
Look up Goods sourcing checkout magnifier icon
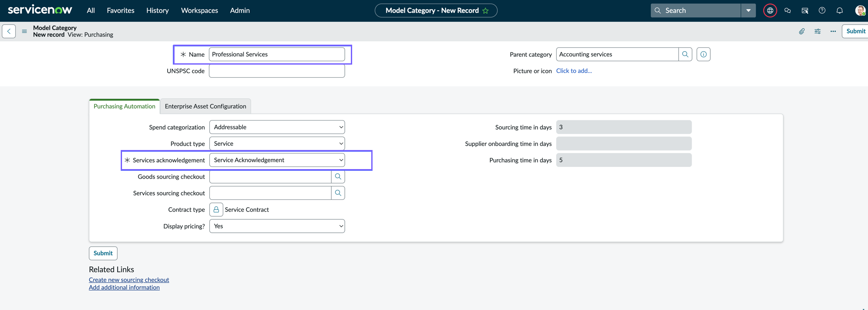[338, 176]
